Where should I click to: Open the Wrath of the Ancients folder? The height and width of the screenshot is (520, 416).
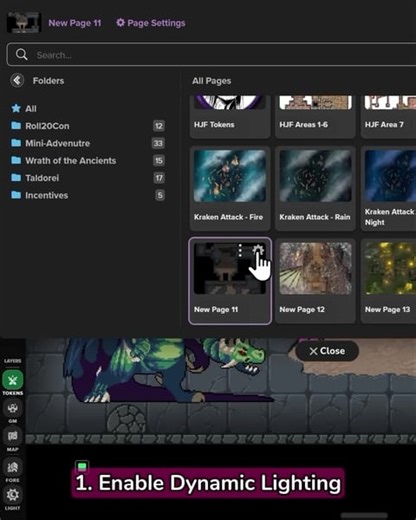pyautogui.click(x=89, y=161)
